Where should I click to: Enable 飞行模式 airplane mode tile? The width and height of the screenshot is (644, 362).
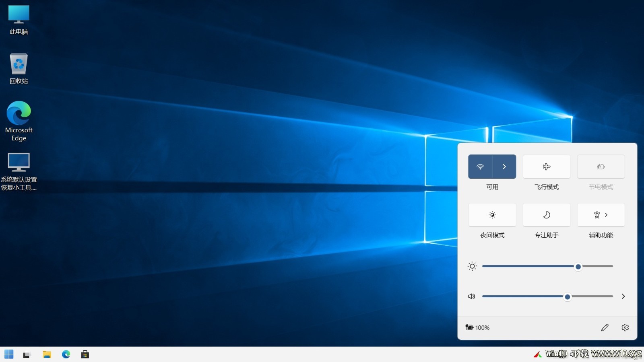pyautogui.click(x=547, y=167)
